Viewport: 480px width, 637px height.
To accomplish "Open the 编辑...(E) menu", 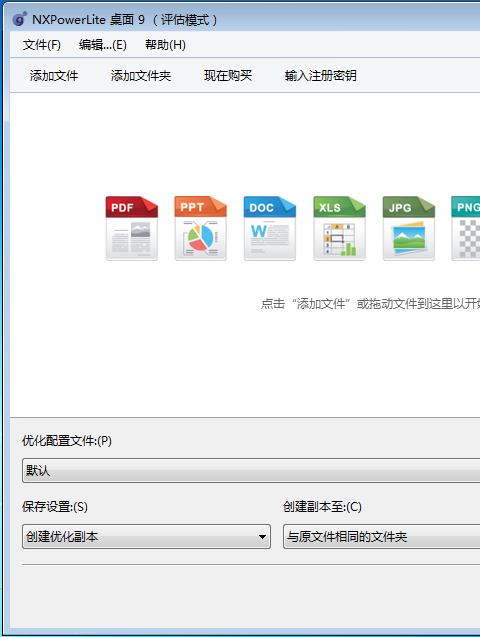I will (103, 45).
